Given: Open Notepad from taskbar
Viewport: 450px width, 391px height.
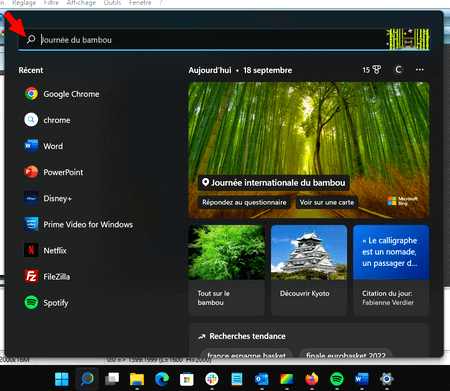Looking at the screenshot, I should click(237, 379).
